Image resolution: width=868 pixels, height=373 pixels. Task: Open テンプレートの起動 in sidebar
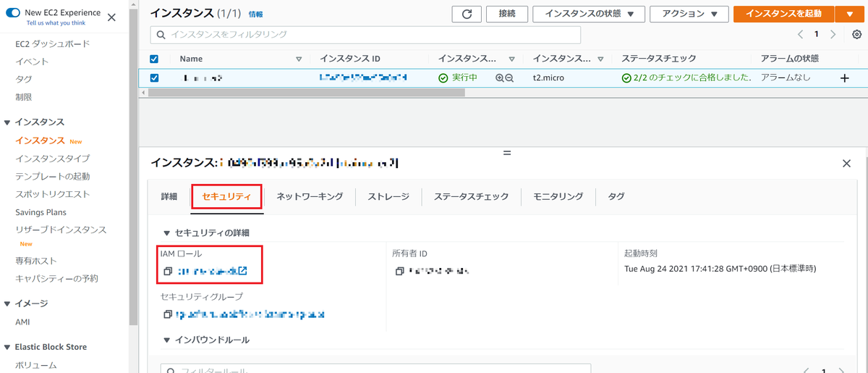coord(53,176)
